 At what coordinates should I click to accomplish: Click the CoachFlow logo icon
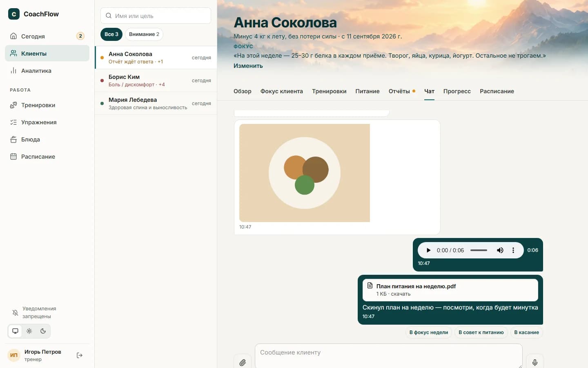(14, 14)
